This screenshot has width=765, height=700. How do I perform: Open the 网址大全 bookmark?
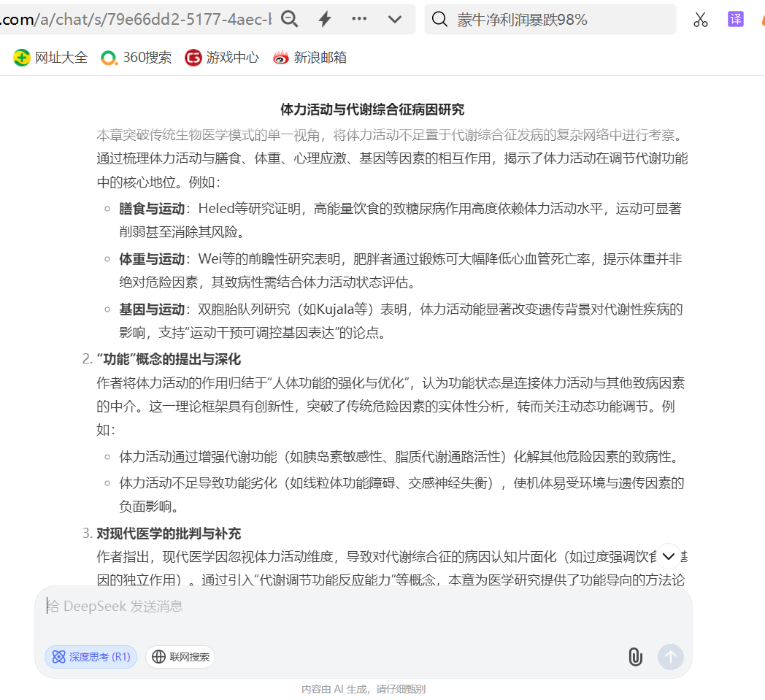tap(50, 58)
